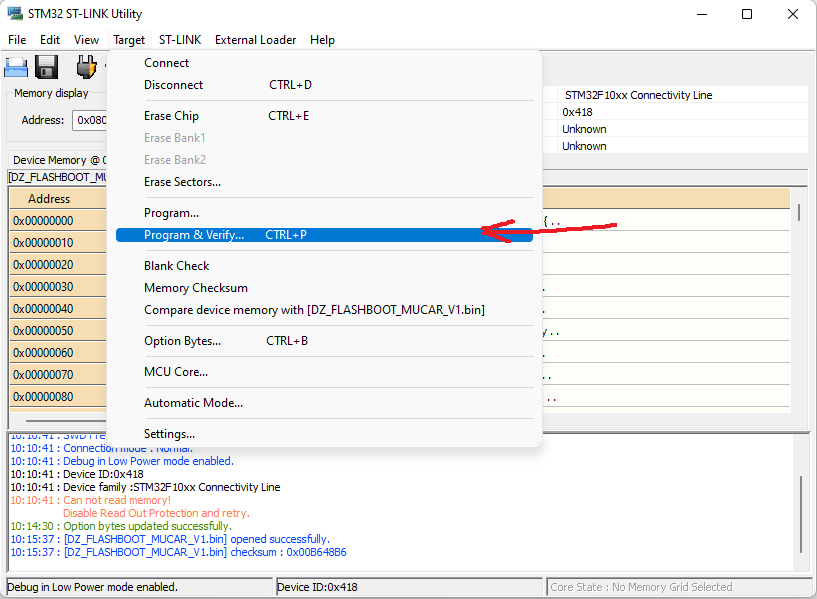Select memory row 0x00000000
The width and height of the screenshot is (817, 599).
click(57, 221)
